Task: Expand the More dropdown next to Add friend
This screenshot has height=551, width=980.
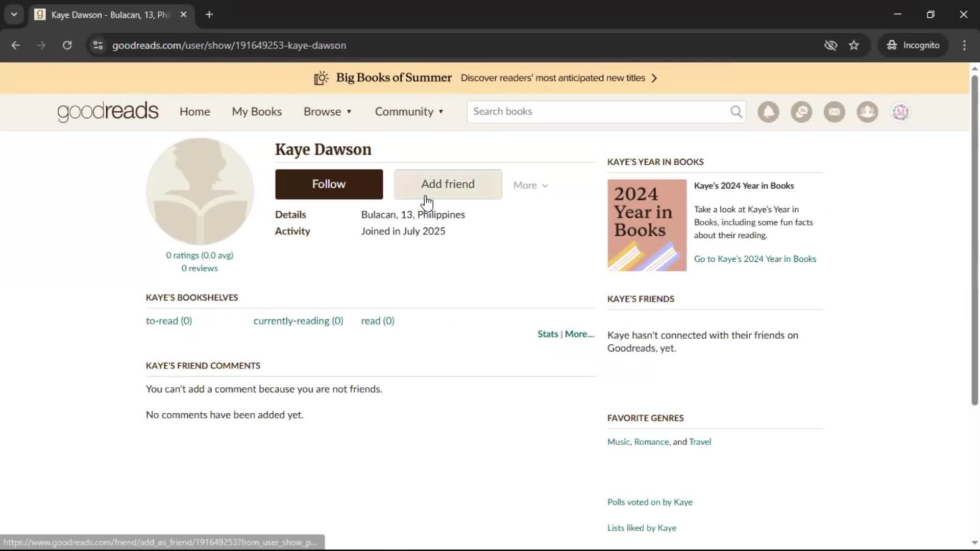Action: point(531,185)
